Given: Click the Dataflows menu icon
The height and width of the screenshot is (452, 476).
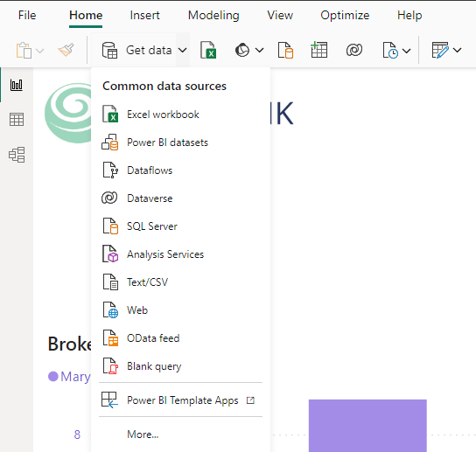Looking at the screenshot, I should (x=110, y=170).
